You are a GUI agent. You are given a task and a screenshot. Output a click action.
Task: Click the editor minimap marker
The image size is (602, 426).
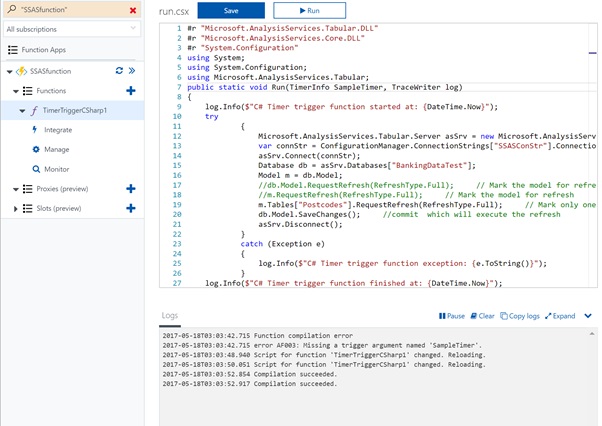592,53
